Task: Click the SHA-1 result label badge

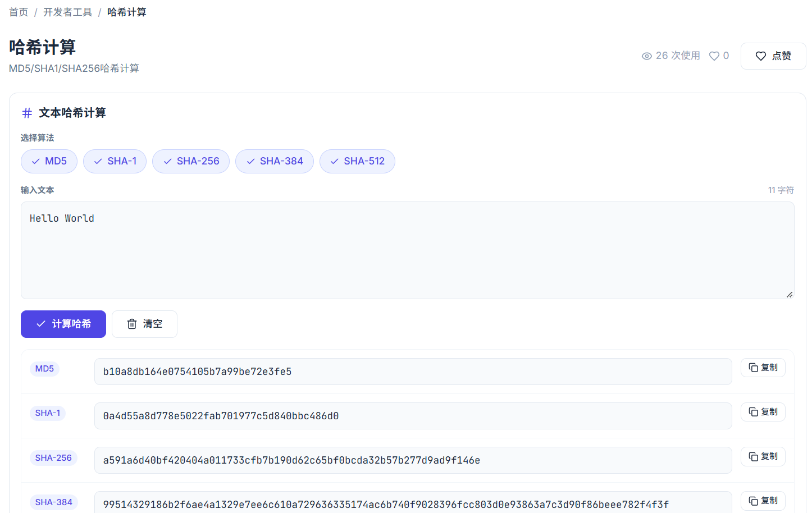Action: click(48, 413)
